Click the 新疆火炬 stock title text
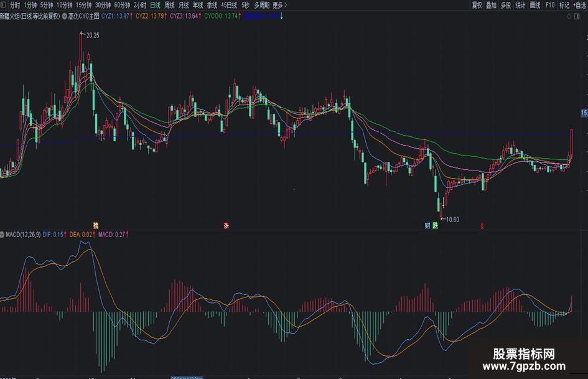 9,16
